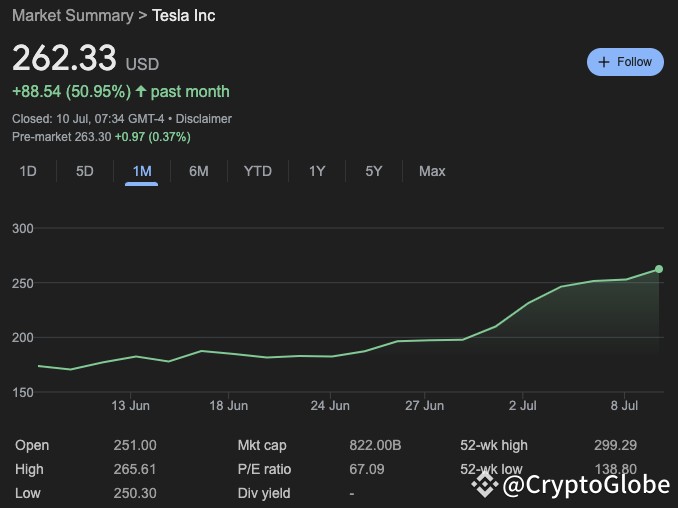Click the 2 Jul axis label
678x508 pixels.
point(522,406)
